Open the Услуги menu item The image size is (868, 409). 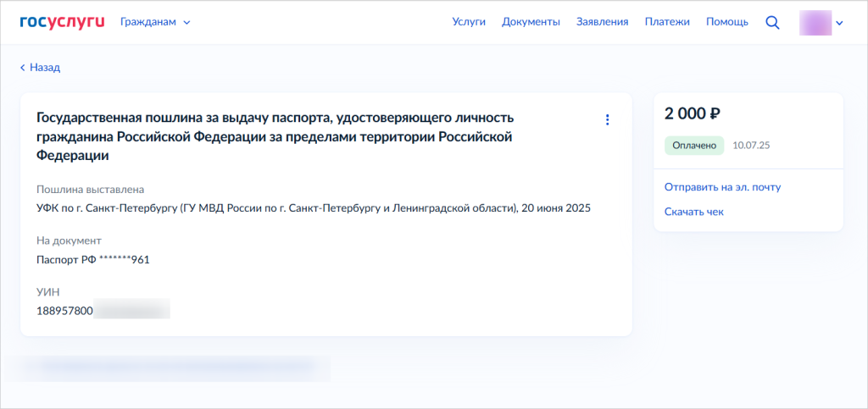[x=469, y=22]
